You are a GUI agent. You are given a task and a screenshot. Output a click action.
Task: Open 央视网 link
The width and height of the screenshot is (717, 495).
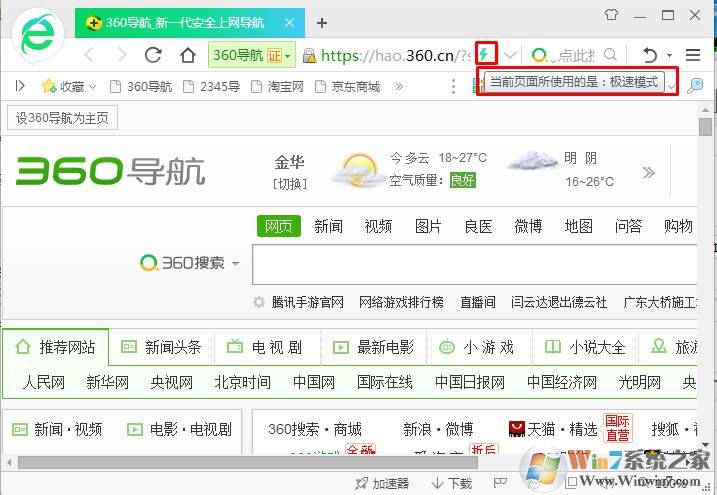(x=171, y=382)
